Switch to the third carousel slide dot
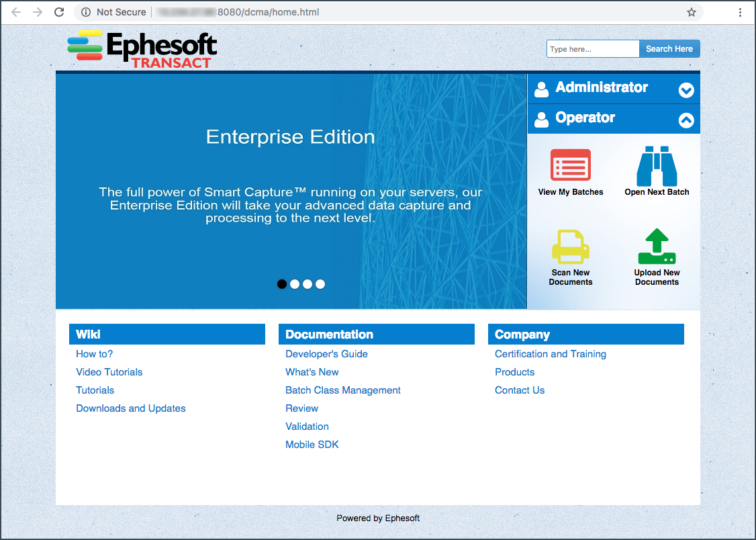 click(308, 284)
